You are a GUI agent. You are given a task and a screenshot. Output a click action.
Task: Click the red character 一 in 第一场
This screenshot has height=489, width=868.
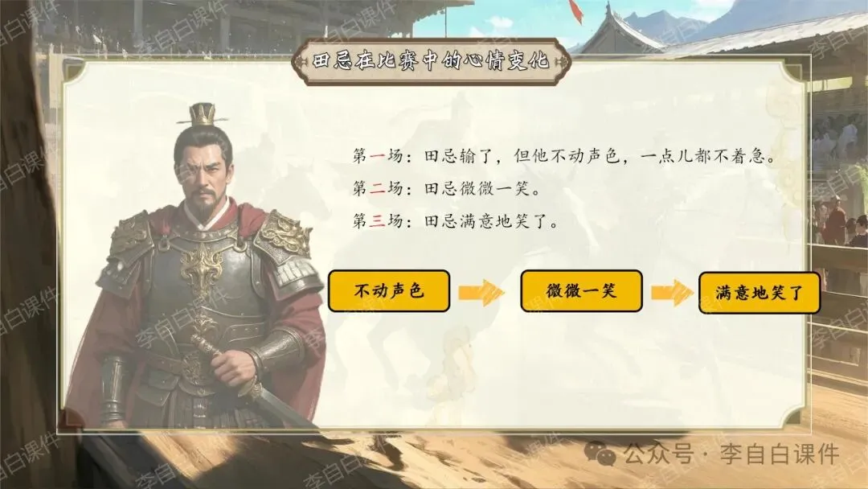coord(378,156)
